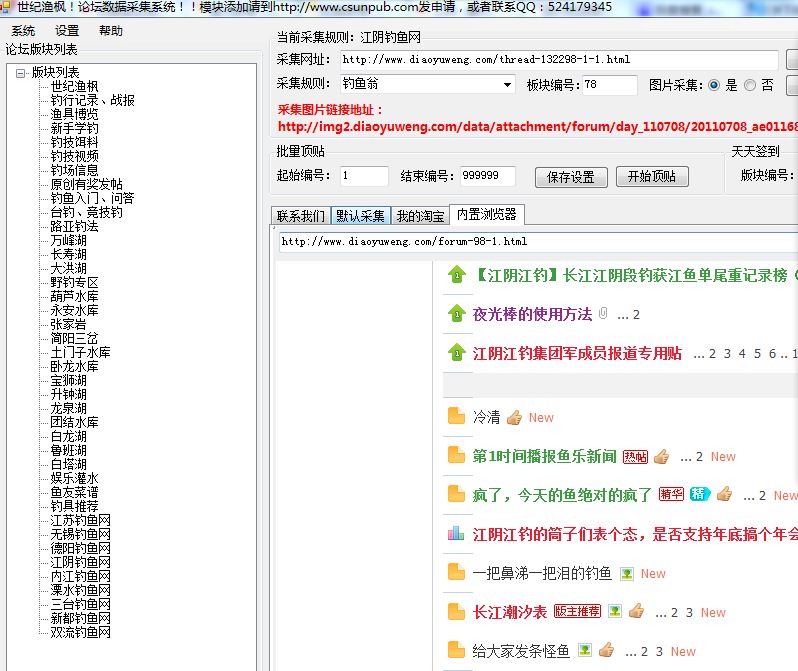Open the 设置 menu
The width and height of the screenshot is (798, 671).
pyautogui.click(x=67, y=31)
